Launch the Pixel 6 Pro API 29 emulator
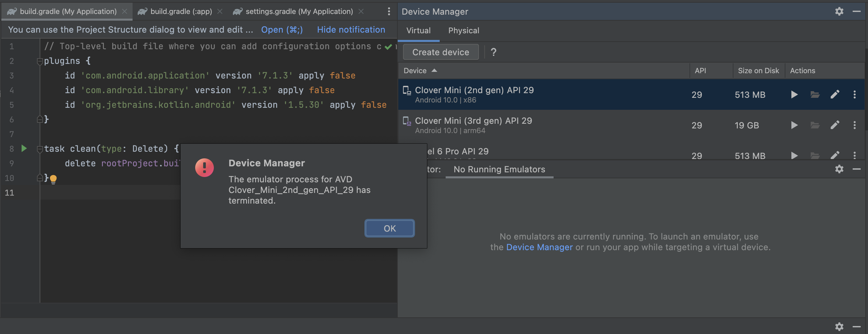Viewport: 868px width, 334px height. point(794,155)
